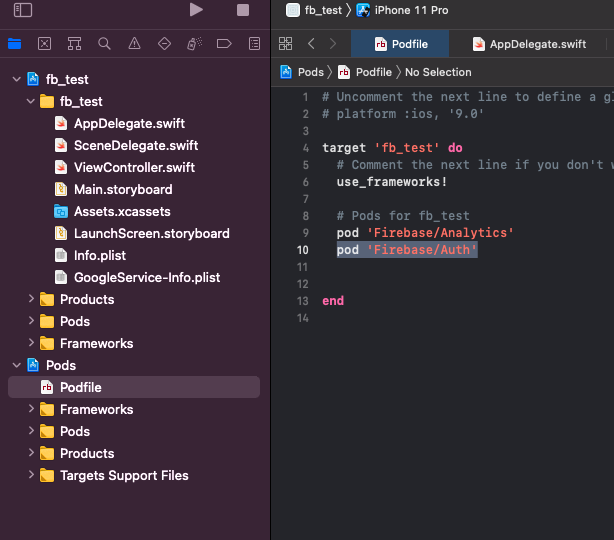This screenshot has width=614, height=540.
Task: Collapse the fb_test project root
Action: (16, 79)
